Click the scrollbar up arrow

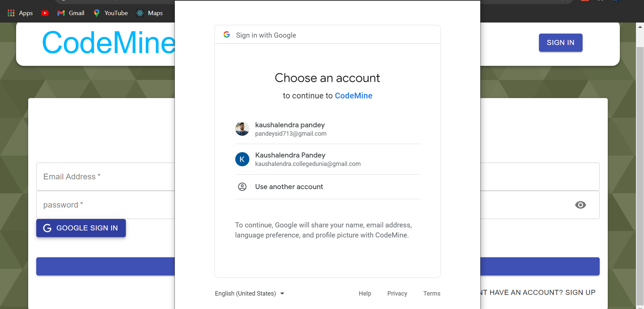point(640,27)
